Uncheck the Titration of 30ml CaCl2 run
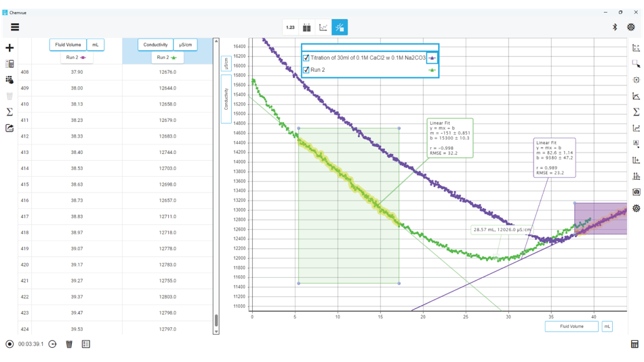 tap(306, 58)
